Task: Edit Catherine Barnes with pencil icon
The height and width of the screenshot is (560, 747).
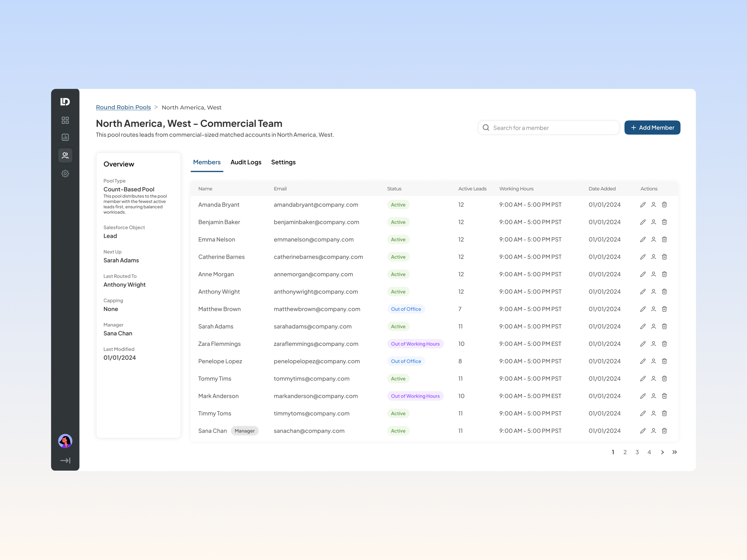Action: (x=643, y=257)
